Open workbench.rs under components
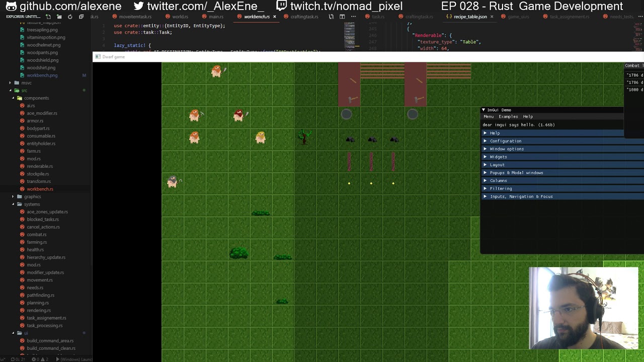This screenshot has height=362, width=644. click(40, 189)
